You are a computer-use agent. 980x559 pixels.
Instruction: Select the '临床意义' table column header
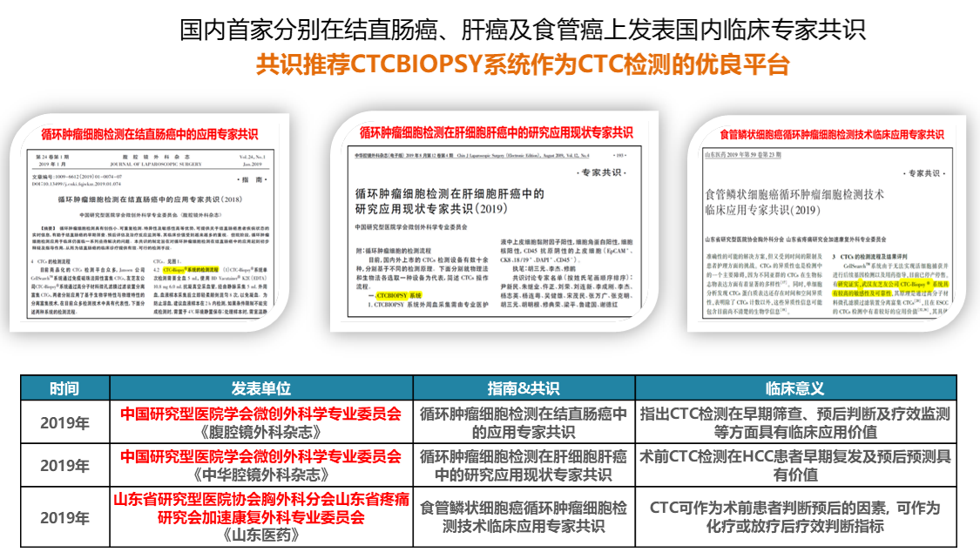coord(795,387)
